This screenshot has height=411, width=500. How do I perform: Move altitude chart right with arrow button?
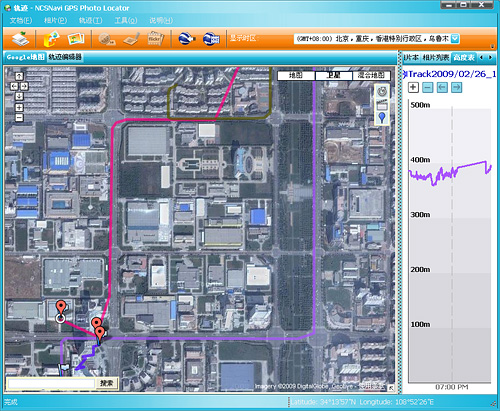[456, 87]
